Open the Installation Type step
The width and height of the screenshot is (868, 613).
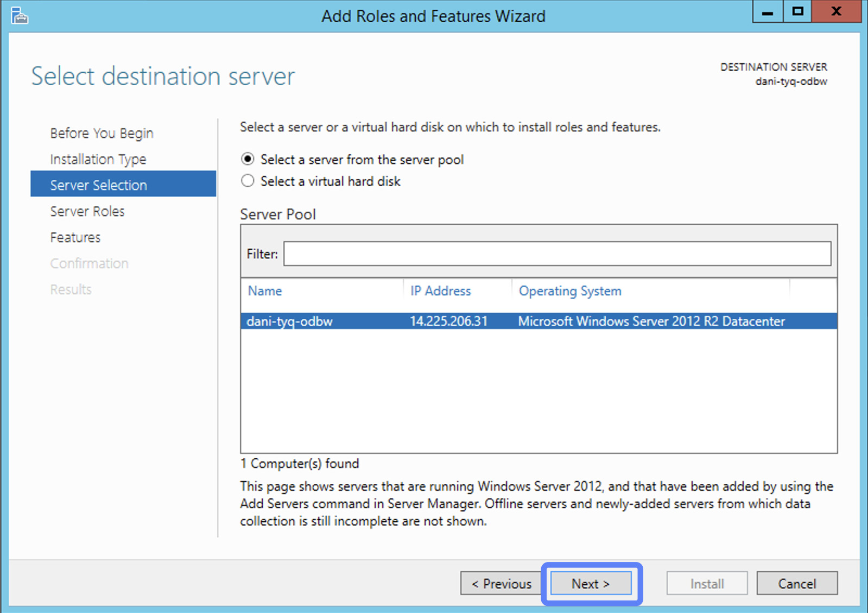[98, 159]
